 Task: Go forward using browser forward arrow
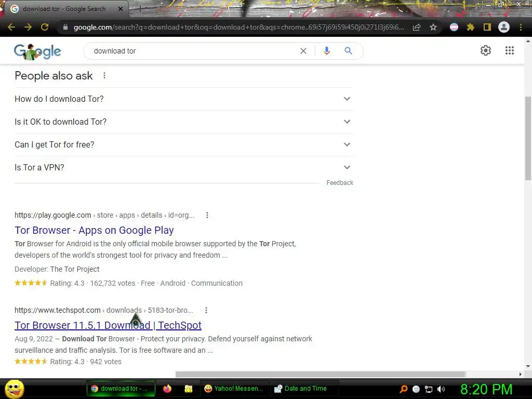pyautogui.click(x=28, y=27)
